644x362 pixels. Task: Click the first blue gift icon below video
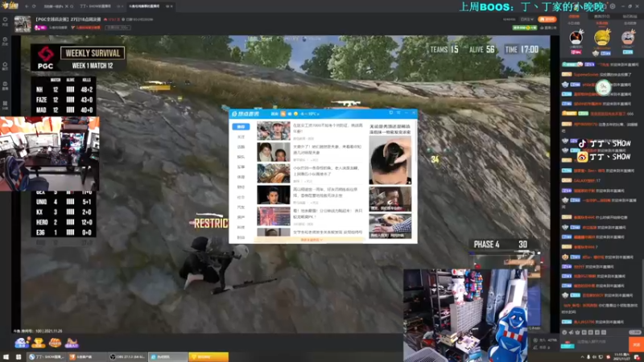point(22,343)
